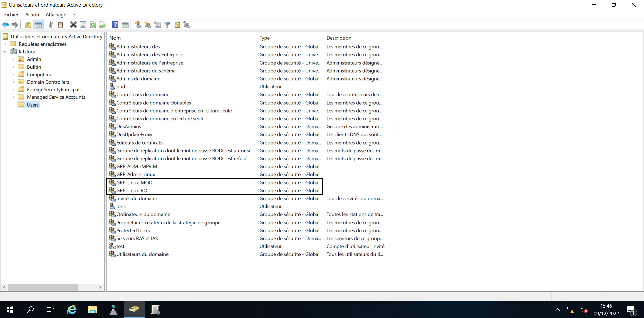Open Help with the question mark icon

[x=115, y=25]
